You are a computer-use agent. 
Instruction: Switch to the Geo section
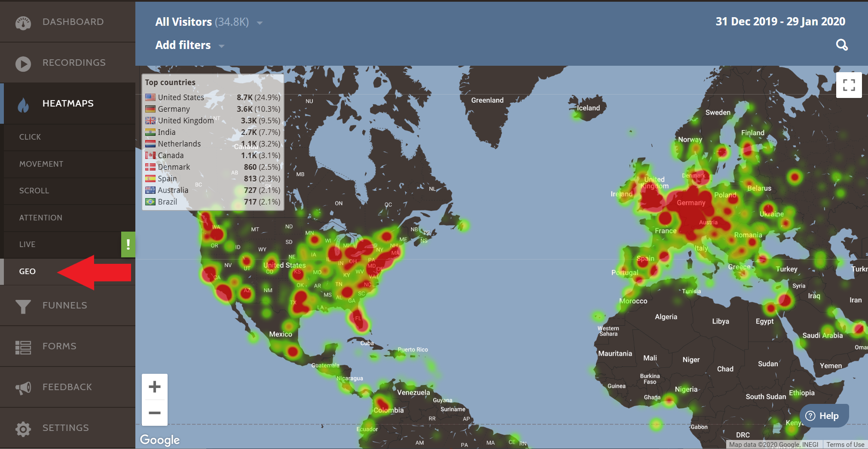click(x=28, y=271)
